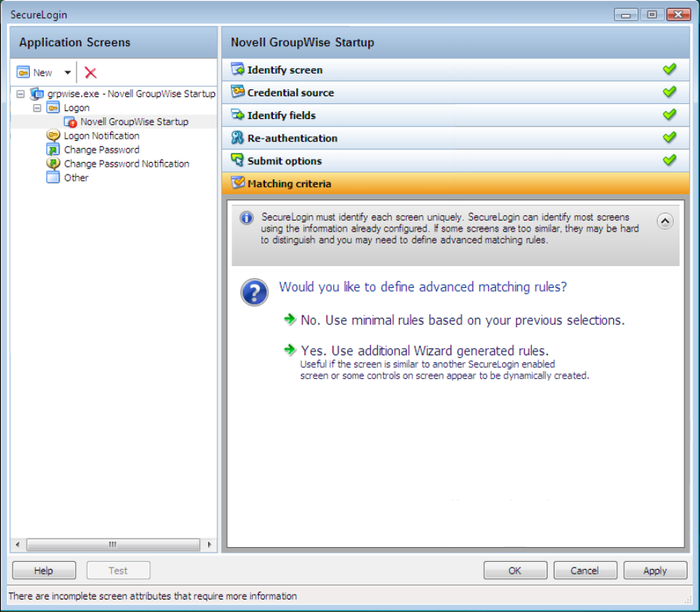Select Change Password tree item
Image resolution: width=700 pixels, height=612 pixels.
pyautogui.click(x=102, y=149)
